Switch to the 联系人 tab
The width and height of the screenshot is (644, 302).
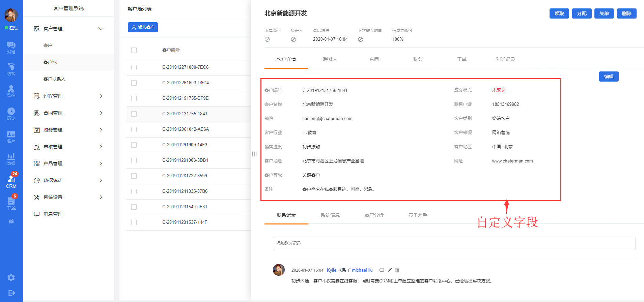point(330,59)
